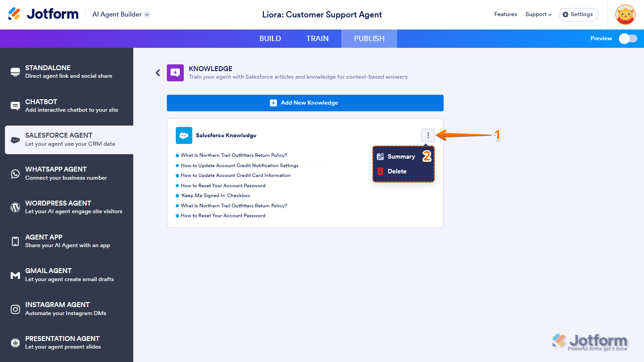Select the Standalone option icon
The width and height of the screenshot is (644, 362).
[x=15, y=72]
